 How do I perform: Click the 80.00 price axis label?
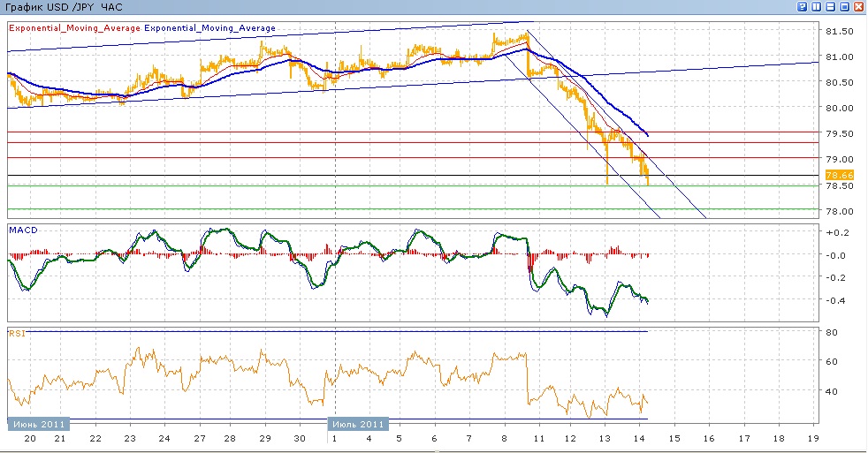(x=839, y=108)
